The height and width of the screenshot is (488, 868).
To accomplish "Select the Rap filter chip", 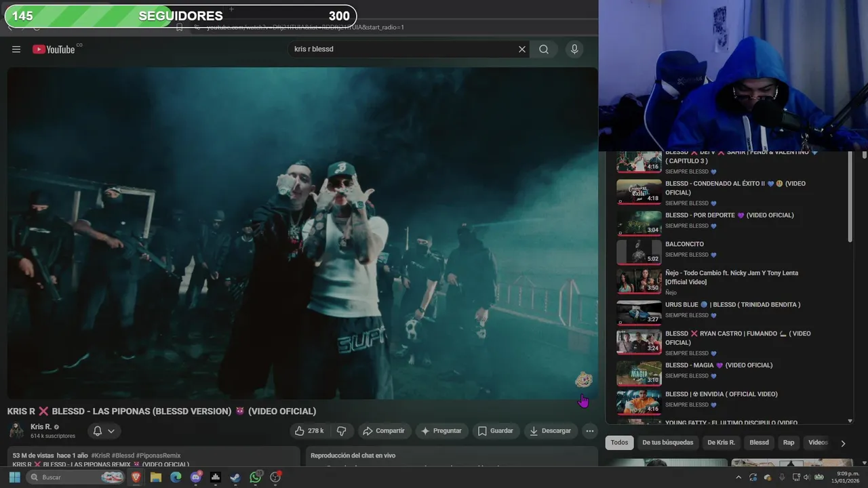I will pos(789,443).
